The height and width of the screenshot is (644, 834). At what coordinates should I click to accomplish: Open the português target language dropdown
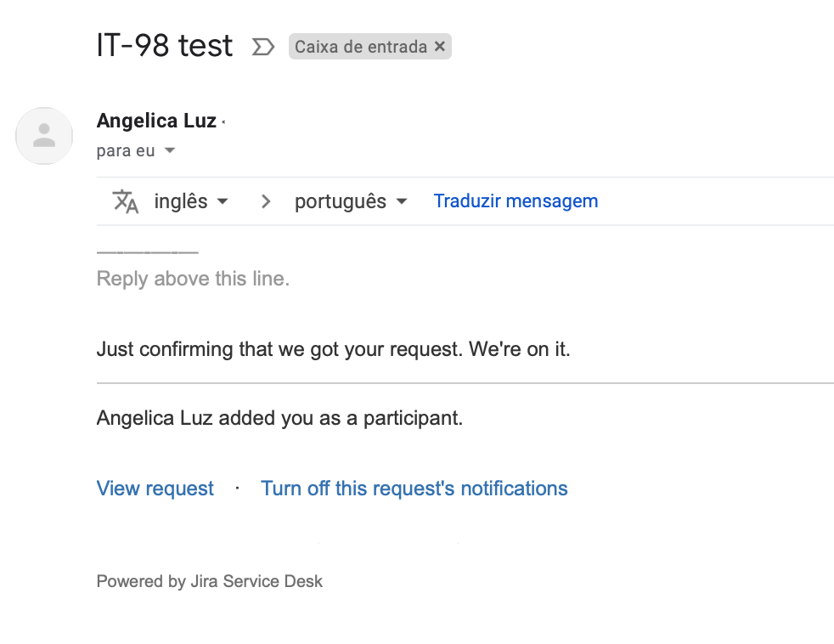(351, 201)
